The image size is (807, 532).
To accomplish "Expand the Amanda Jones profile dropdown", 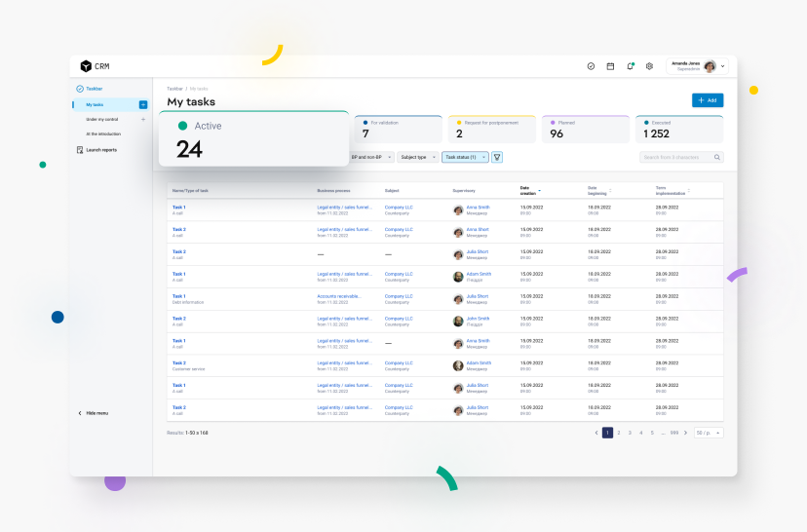I will pos(723,66).
